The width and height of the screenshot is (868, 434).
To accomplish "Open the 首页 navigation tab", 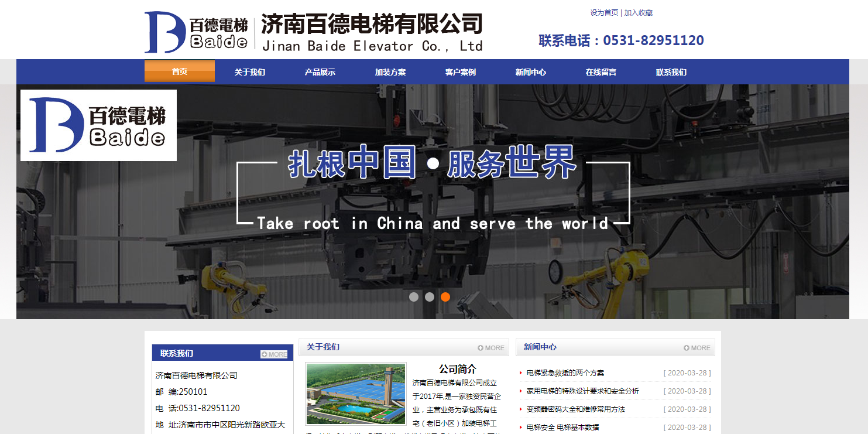I will tap(180, 72).
